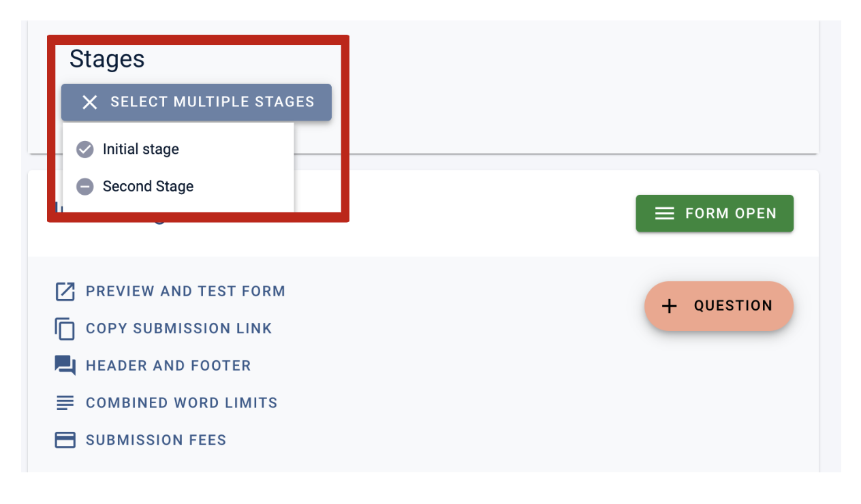
Task: Select the Second Stage option label
Action: coord(148,187)
